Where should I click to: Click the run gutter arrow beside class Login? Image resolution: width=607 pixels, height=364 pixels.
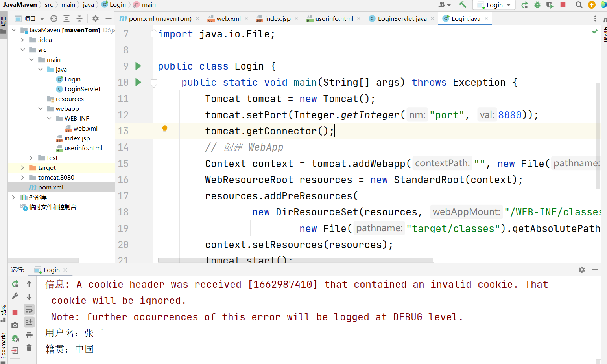[138, 66]
